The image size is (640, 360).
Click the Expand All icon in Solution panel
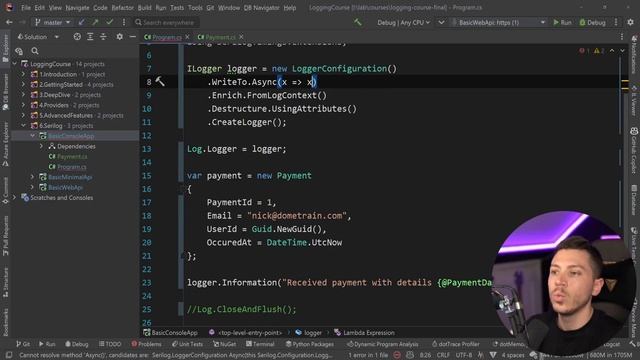tap(90, 37)
